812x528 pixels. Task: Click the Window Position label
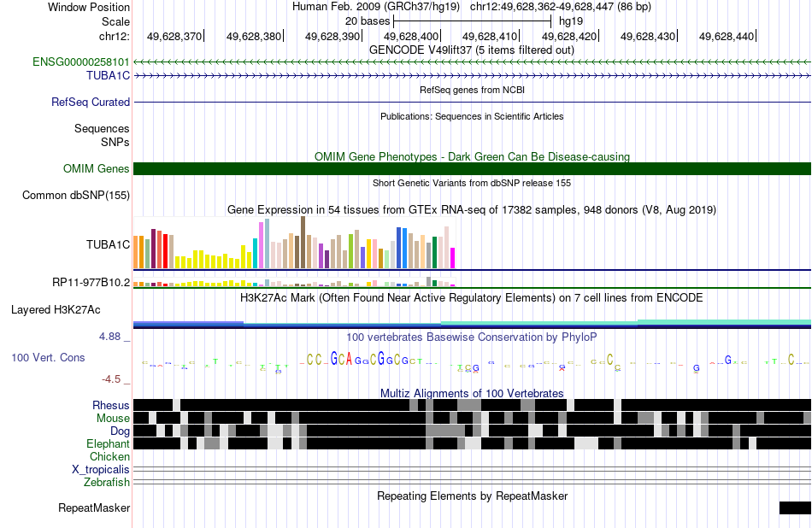pyautogui.click(x=89, y=7)
